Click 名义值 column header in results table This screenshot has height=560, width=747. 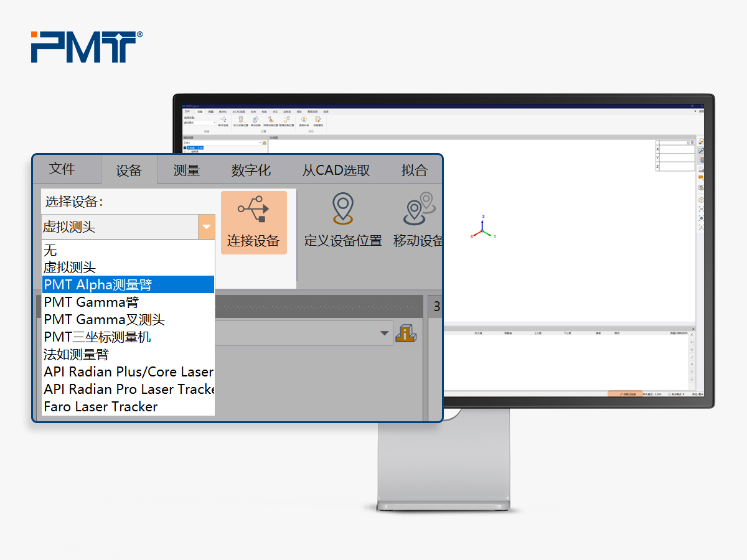coord(479,334)
